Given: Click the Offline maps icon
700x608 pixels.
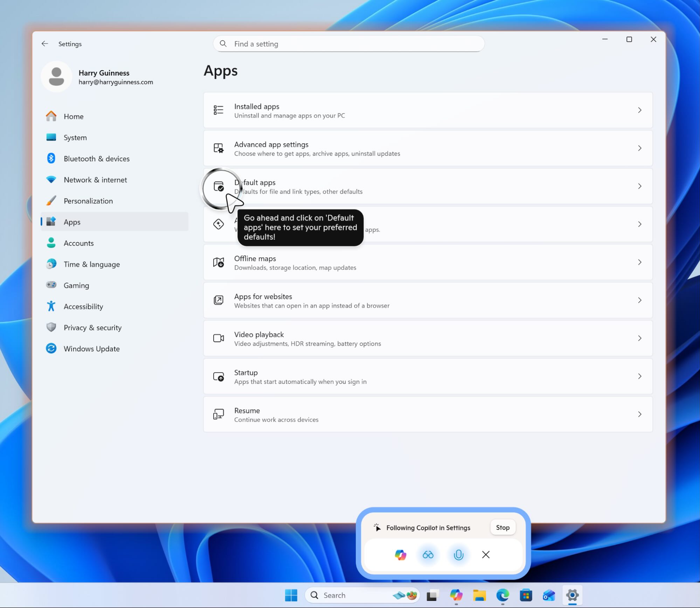Looking at the screenshot, I should pos(218,262).
